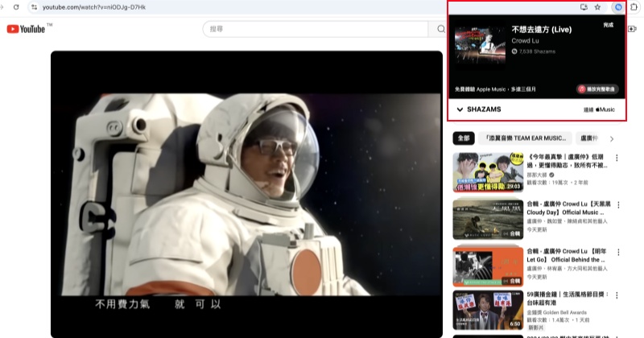
Task: Open title 59廣播金鐘｜生活風格節目獎
Action: pyautogui.click(x=568, y=299)
